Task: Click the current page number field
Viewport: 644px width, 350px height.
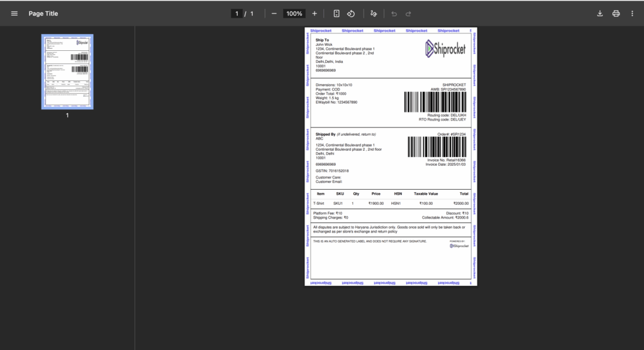Action: 237,14
